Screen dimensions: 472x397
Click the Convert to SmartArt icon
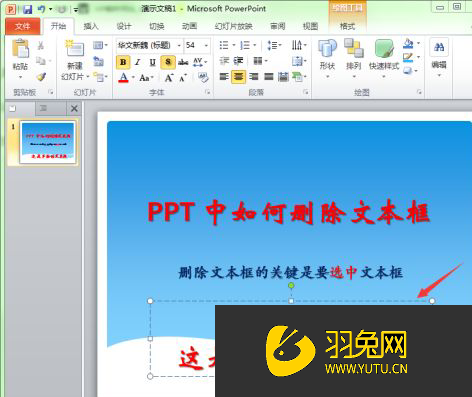(x=297, y=77)
